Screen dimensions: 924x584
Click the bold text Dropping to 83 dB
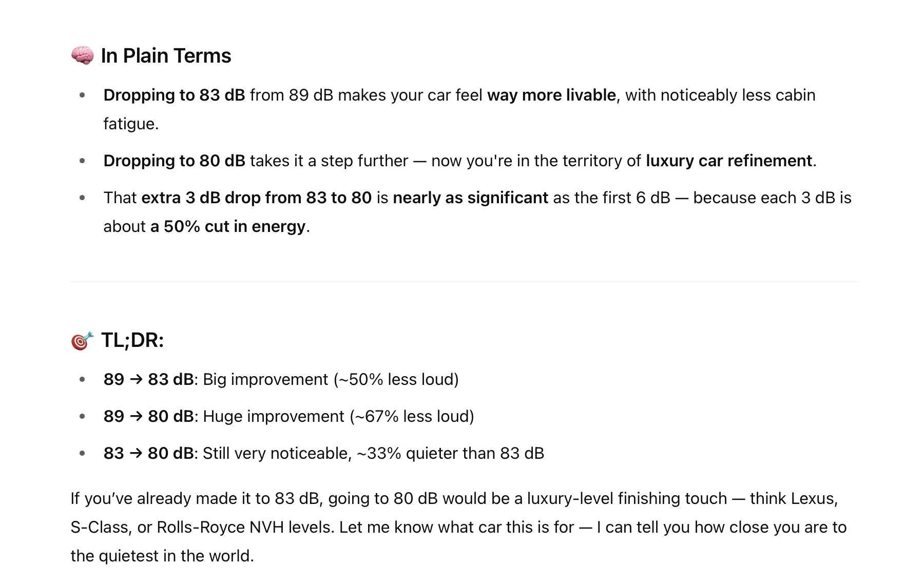[174, 95]
